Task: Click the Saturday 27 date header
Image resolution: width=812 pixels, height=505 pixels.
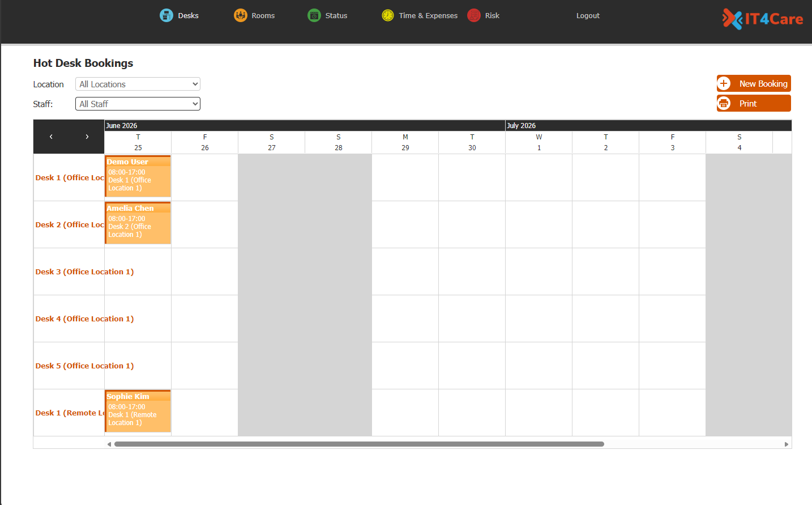Action: tap(272, 142)
